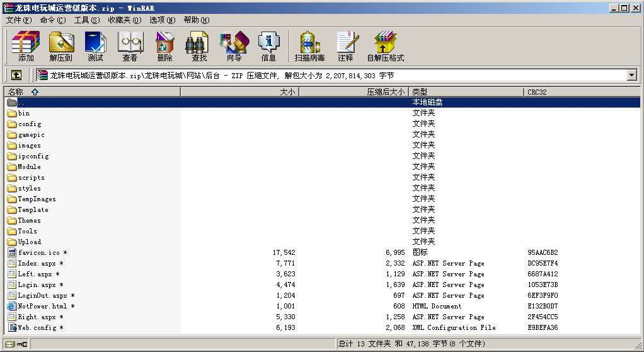Click the 解压到 (Extract To) icon
This screenshot has height=352, width=644.
pyautogui.click(x=60, y=46)
